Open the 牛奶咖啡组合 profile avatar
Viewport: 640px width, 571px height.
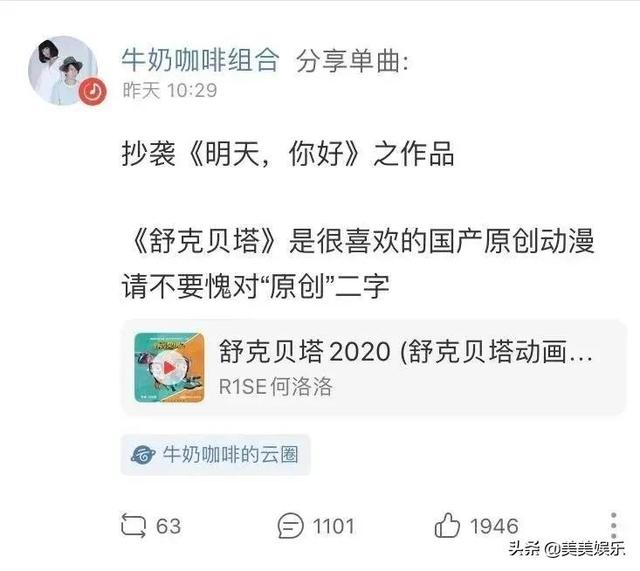pos(63,70)
